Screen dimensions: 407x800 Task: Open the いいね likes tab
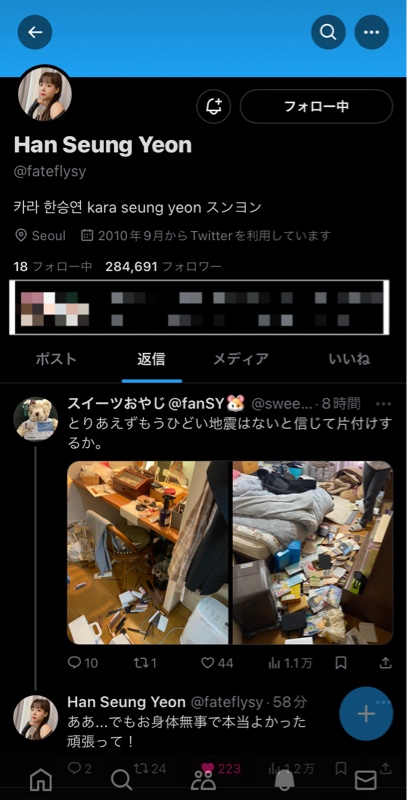349,359
